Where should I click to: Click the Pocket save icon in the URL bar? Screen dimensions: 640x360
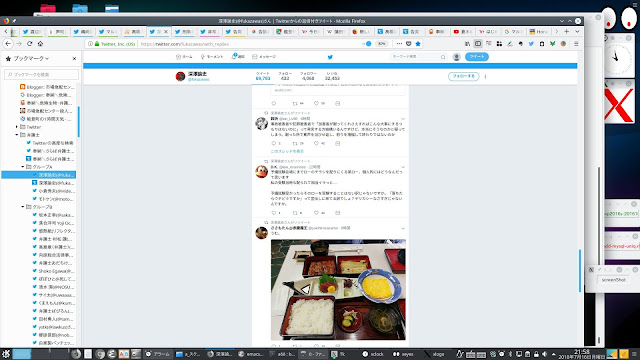click(409, 44)
